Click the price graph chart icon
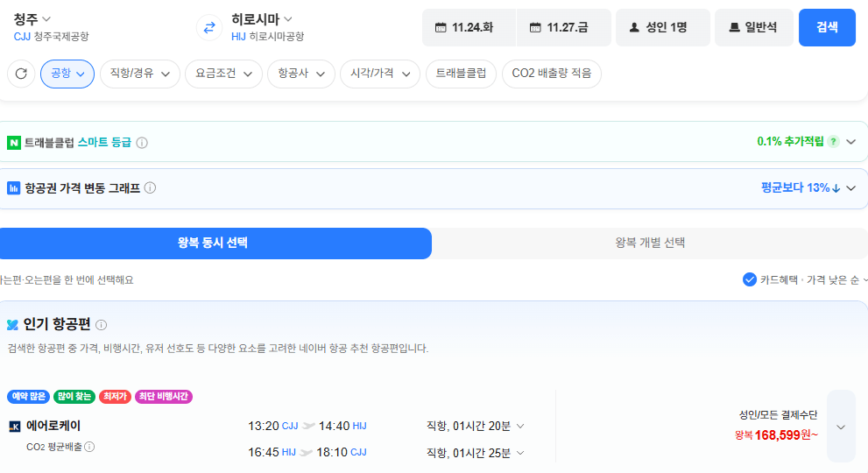The width and height of the screenshot is (868, 473). click(x=13, y=188)
